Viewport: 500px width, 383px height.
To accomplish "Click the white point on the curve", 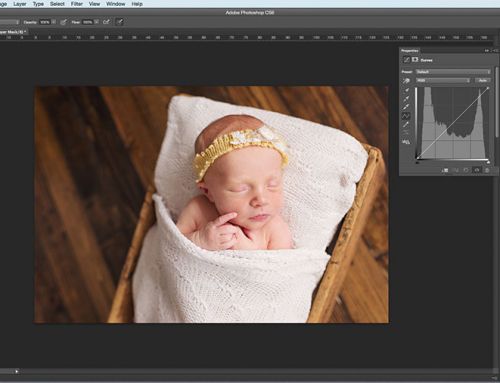I will tap(488, 88).
